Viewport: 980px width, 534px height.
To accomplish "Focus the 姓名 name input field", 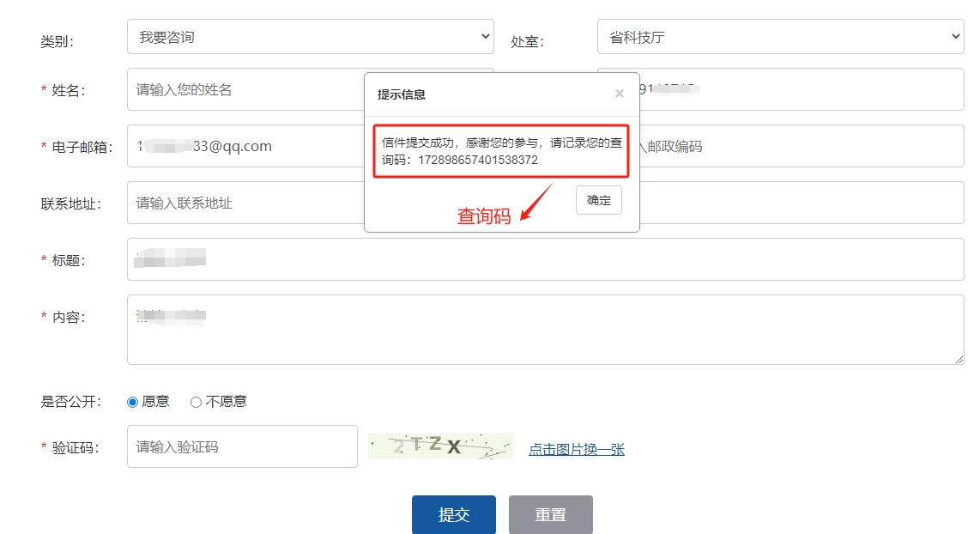I will 245,89.
